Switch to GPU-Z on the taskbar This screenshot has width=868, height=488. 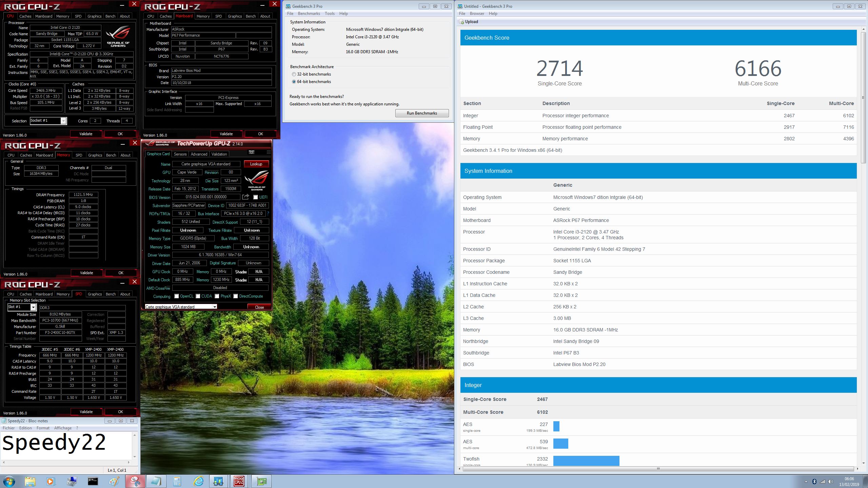261,481
